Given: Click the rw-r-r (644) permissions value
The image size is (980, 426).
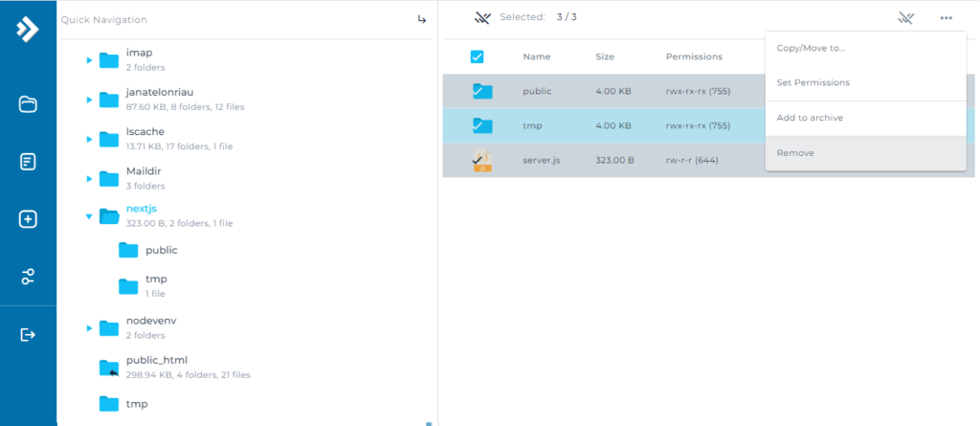Looking at the screenshot, I should 692,160.
